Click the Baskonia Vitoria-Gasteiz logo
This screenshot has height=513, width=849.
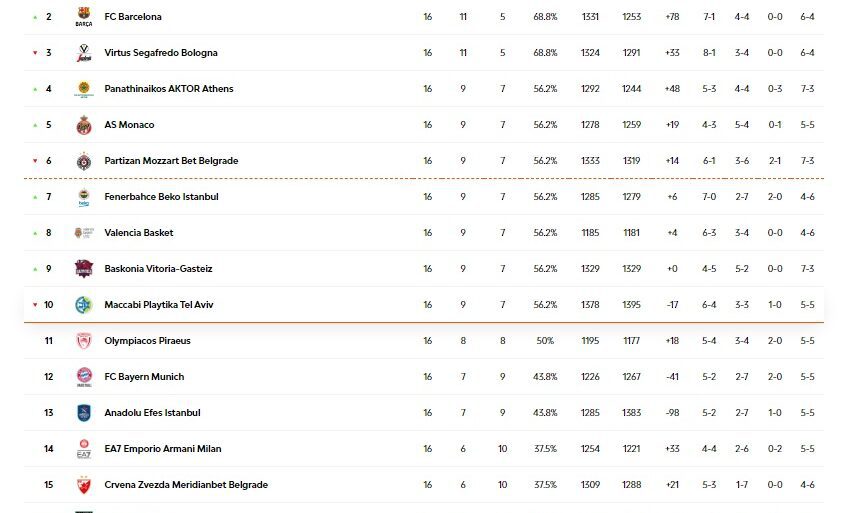point(84,269)
